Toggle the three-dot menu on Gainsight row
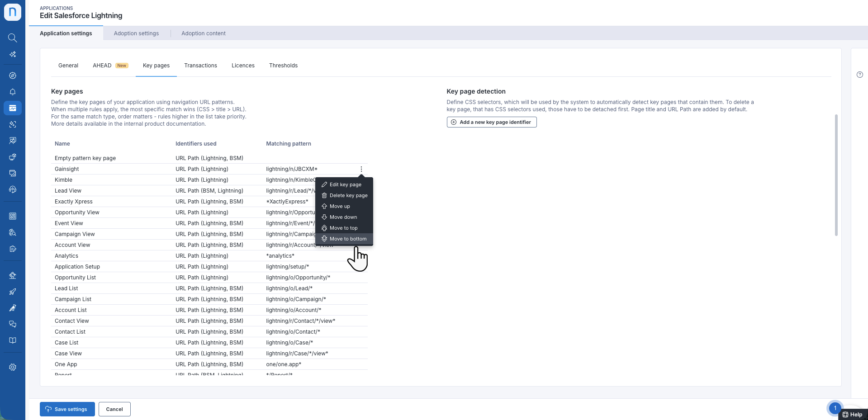Viewport: 868px width, 420px height. click(x=361, y=169)
